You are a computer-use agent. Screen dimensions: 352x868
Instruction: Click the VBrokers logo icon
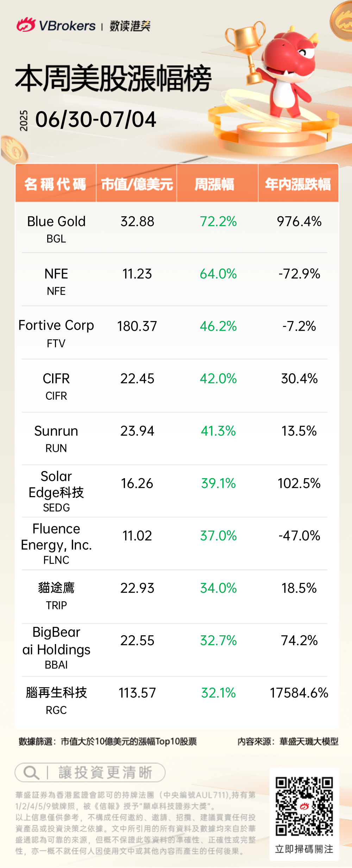point(26,25)
